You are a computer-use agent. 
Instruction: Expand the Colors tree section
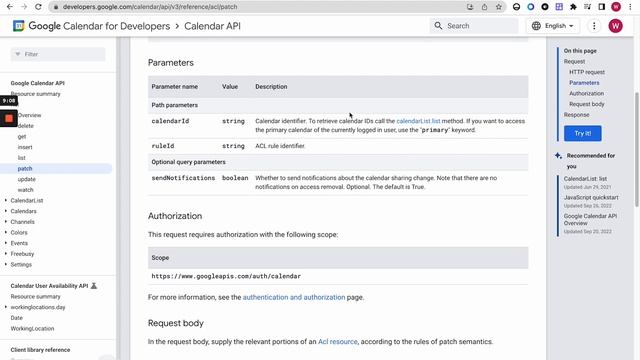tap(6, 232)
